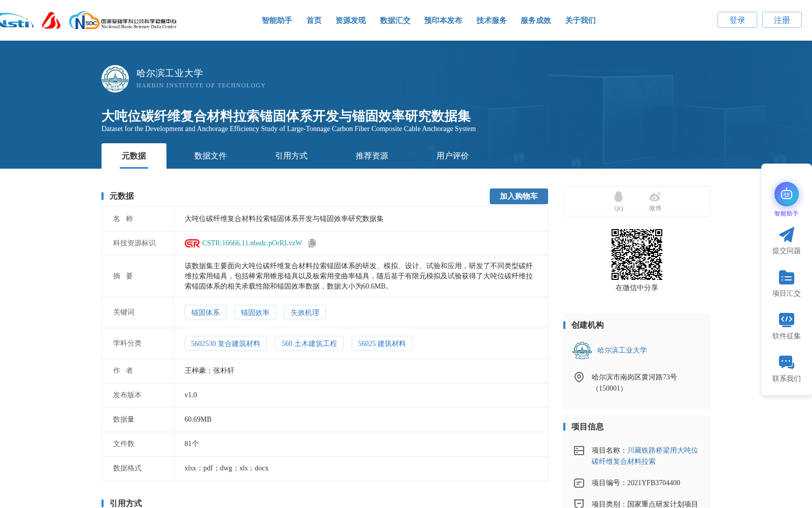Click the 注册 button
The height and width of the screenshot is (508, 812).
(x=782, y=20)
